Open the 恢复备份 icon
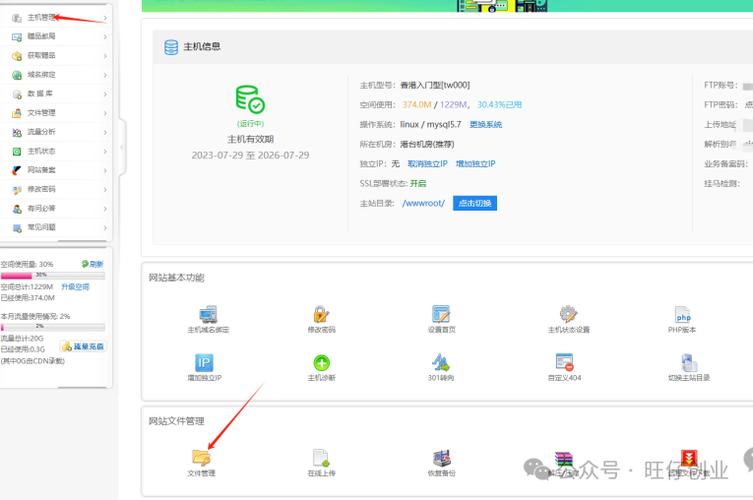This screenshot has height=500, width=753. [x=441, y=458]
